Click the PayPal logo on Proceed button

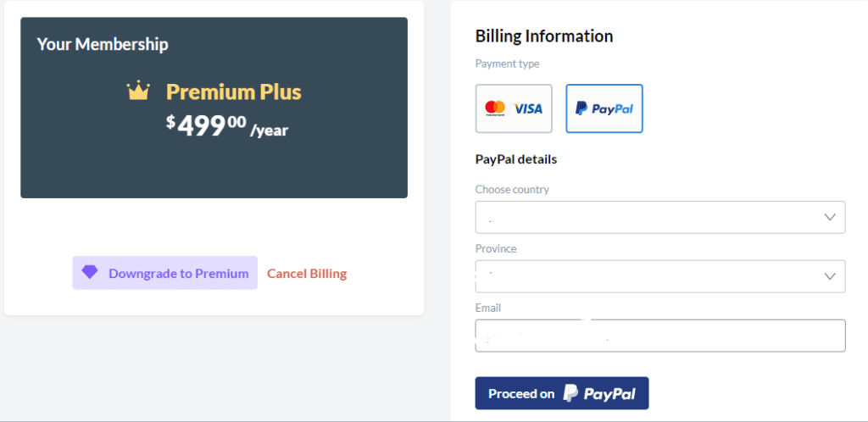[599, 393]
